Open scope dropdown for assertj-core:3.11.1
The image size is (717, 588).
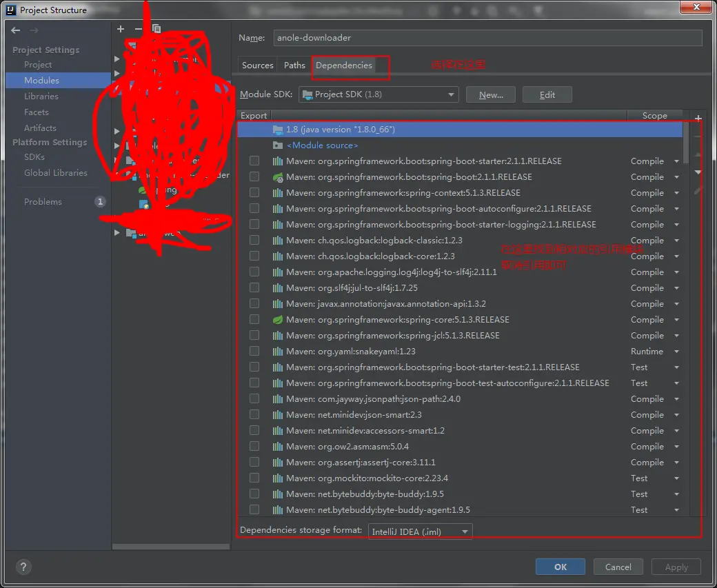point(676,463)
